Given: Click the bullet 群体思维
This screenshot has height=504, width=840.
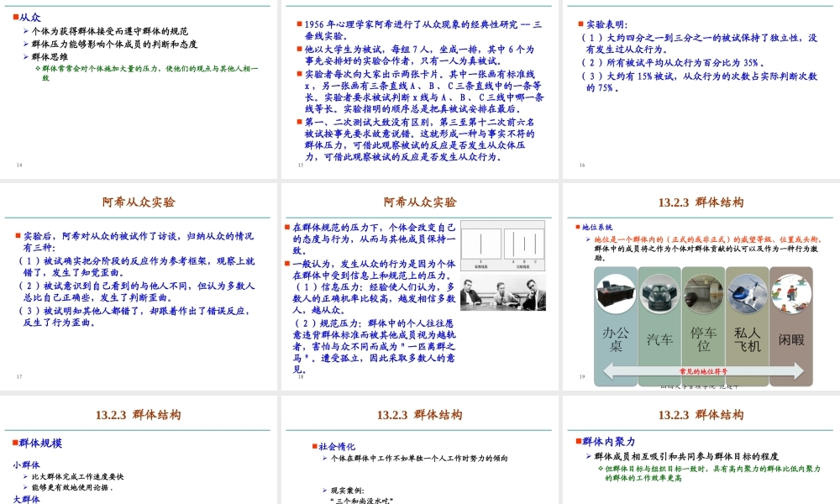Looking at the screenshot, I should pos(50,57).
